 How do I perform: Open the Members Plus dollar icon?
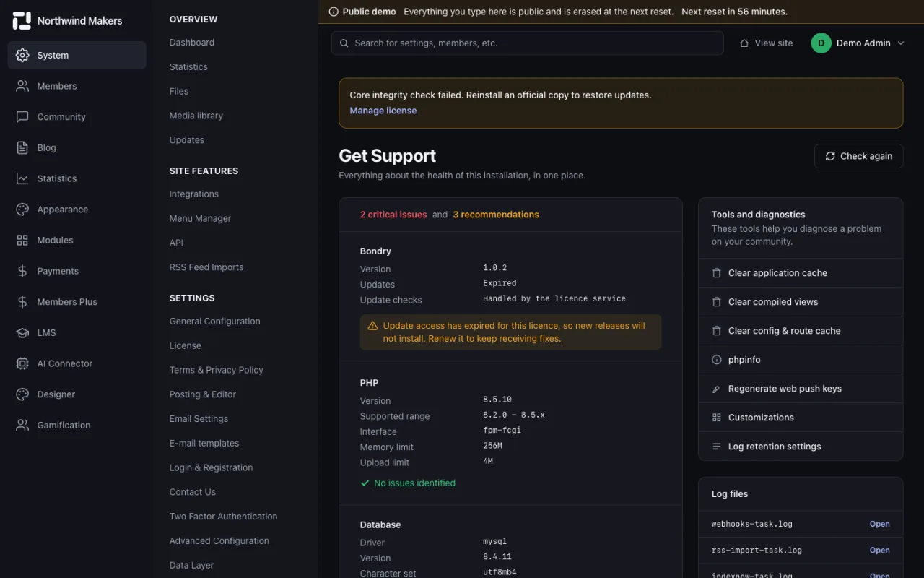pos(22,302)
